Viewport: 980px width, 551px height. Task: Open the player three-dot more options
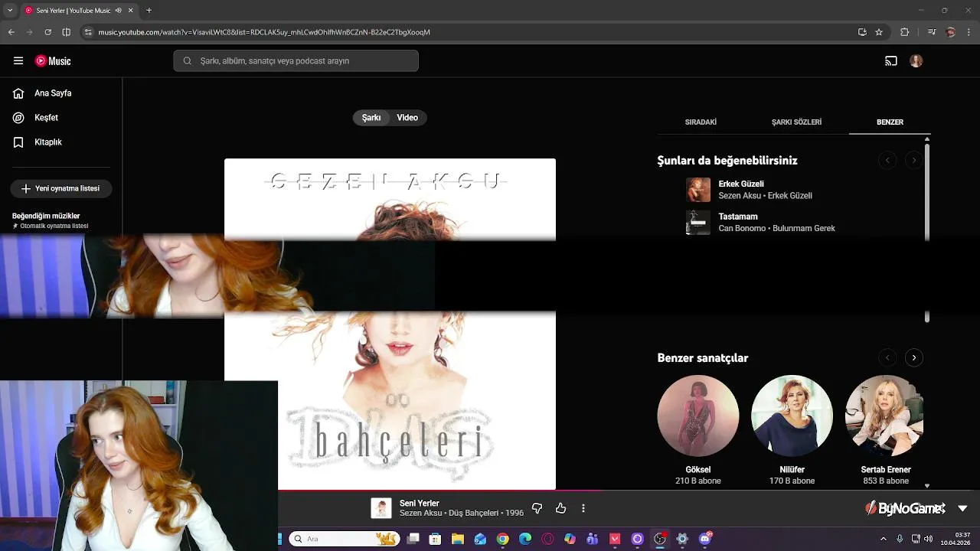[x=583, y=508]
